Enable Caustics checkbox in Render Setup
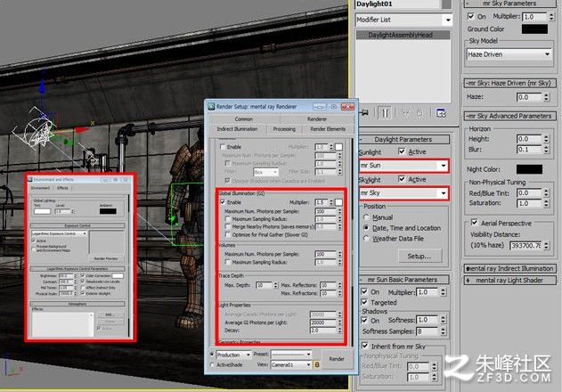Image resolution: width=562 pixels, height=392 pixels. click(223, 147)
